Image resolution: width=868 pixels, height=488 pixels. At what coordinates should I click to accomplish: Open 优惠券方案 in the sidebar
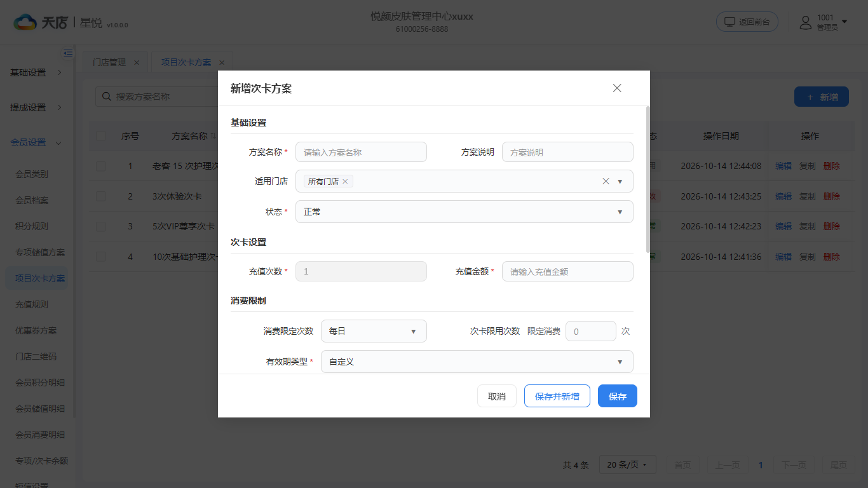click(x=36, y=330)
